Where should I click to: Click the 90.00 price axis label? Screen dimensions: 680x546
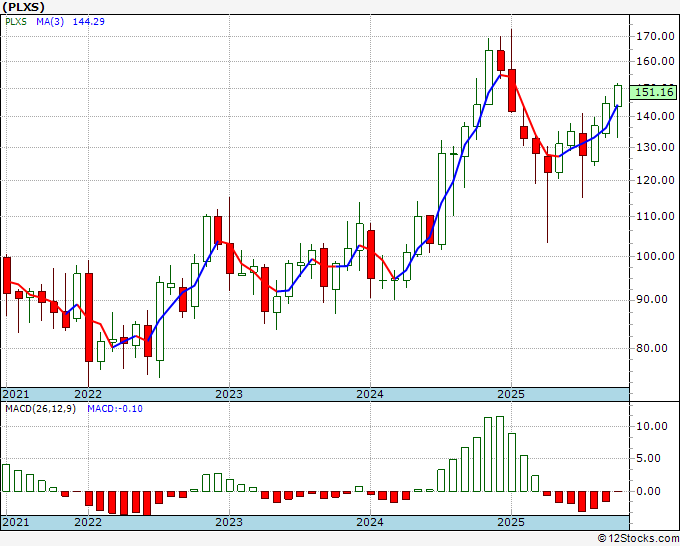(x=652, y=300)
